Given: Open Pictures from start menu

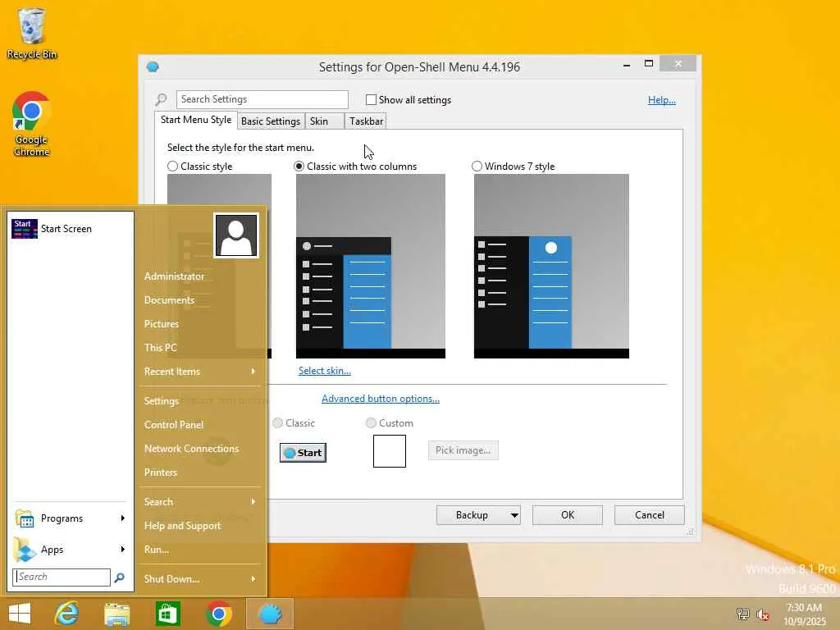Looking at the screenshot, I should click(x=162, y=324).
